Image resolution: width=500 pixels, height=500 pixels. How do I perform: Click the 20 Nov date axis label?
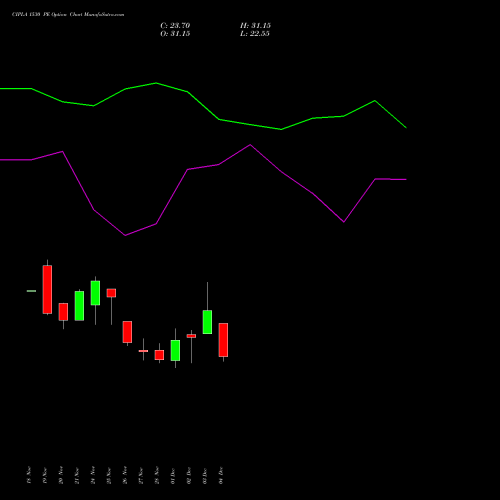[61, 475]
